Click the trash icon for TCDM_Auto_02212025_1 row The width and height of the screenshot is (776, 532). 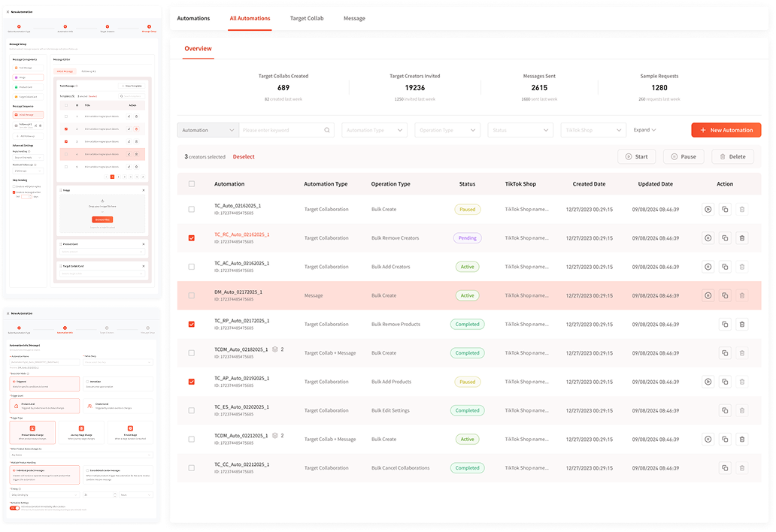[742, 440]
